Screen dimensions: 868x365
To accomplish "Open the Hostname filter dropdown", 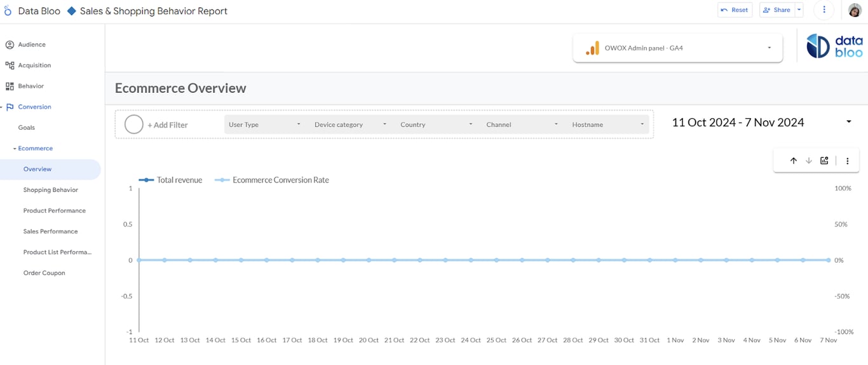I will point(609,125).
